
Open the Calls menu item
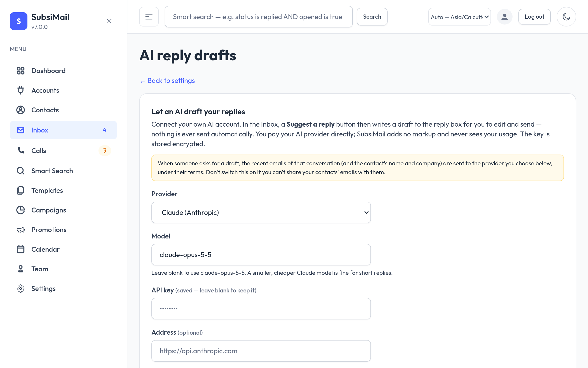click(63, 151)
